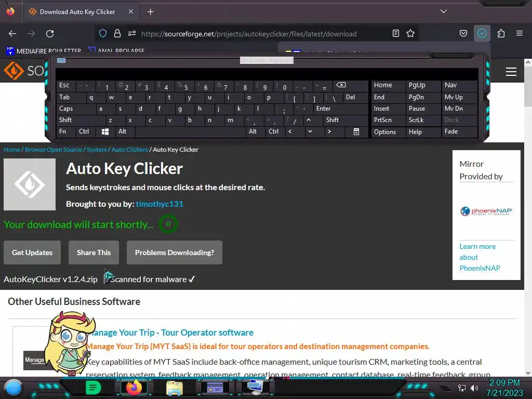Close the Download Auto Key Clicker tab
This screenshot has height=399, width=532.
pyautogui.click(x=131, y=11)
